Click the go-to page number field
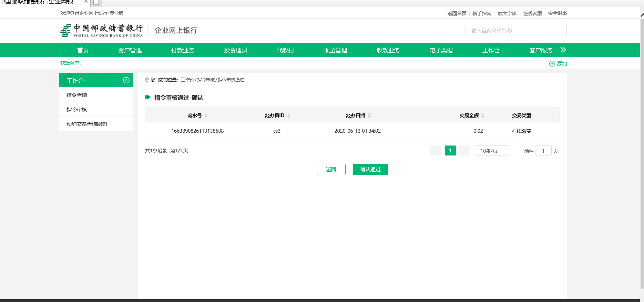The width and height of the screenshot is (644, 302). [x=543, y=151]
